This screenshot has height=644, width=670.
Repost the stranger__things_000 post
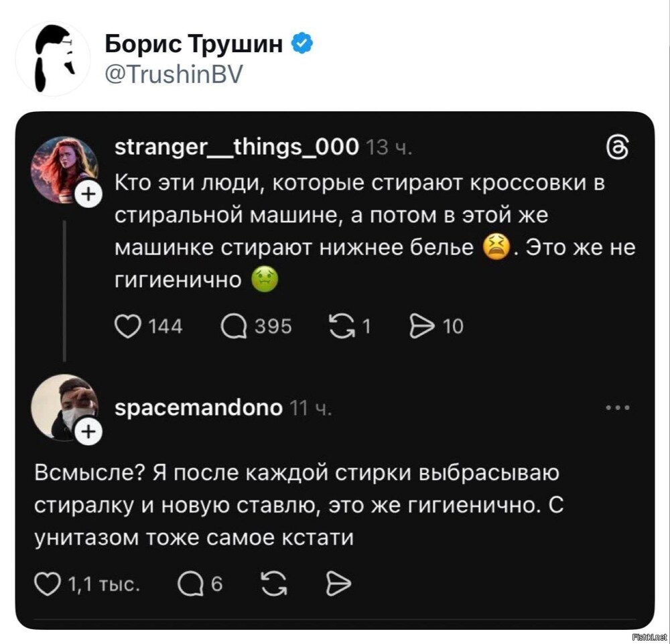(342, 326)
